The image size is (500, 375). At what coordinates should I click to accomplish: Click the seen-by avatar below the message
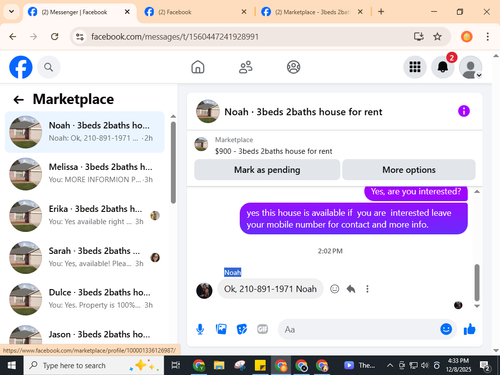[458, 305]
